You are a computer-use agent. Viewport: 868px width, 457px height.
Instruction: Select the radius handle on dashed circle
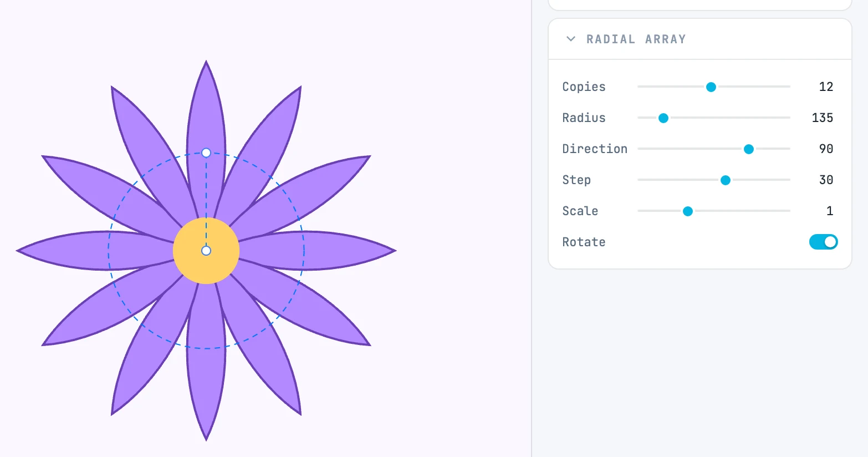pos(206,153)
